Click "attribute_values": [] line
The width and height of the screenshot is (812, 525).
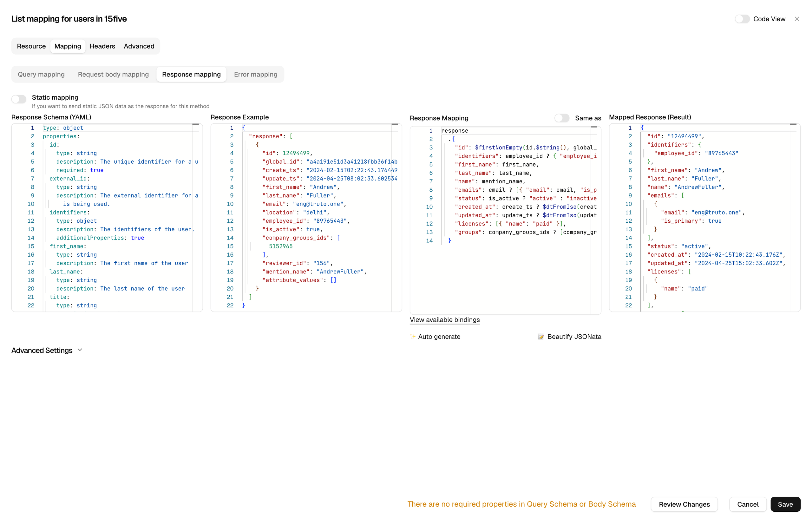299,280
